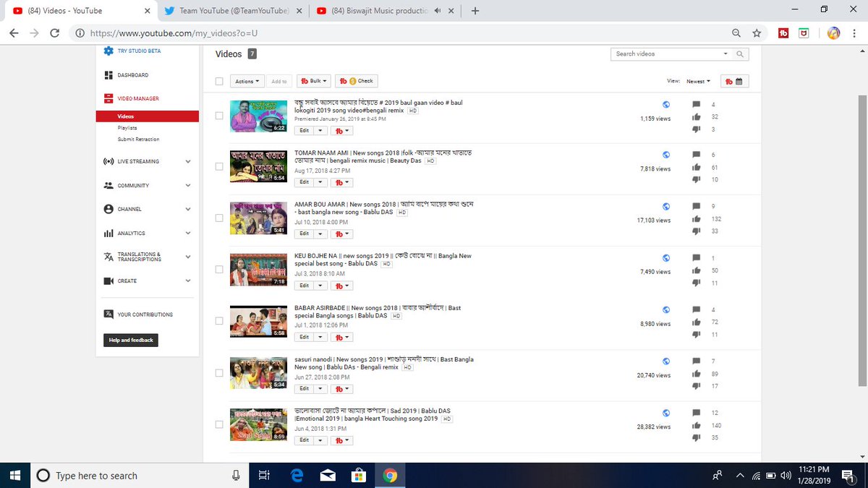Click the globe privacy icon for AMAR BOU AMAR
This screenshot has height=488, width=868.
tap(666, 206)
